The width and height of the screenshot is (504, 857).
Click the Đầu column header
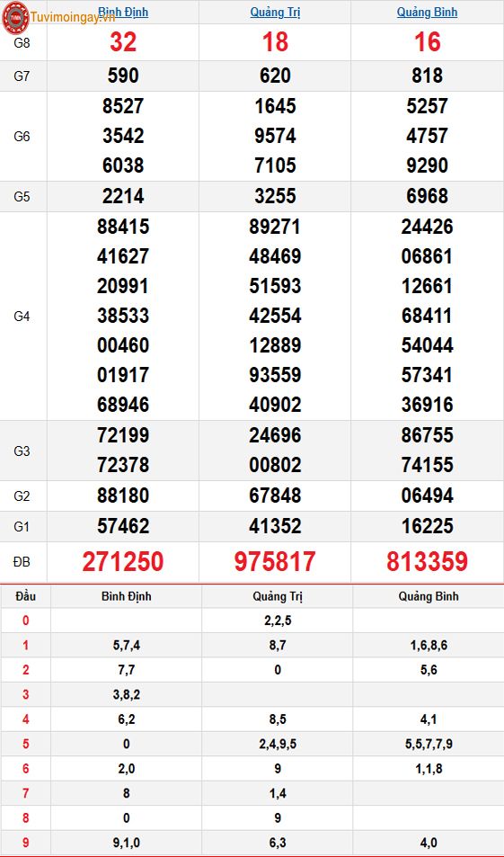[x=26, y=596]
